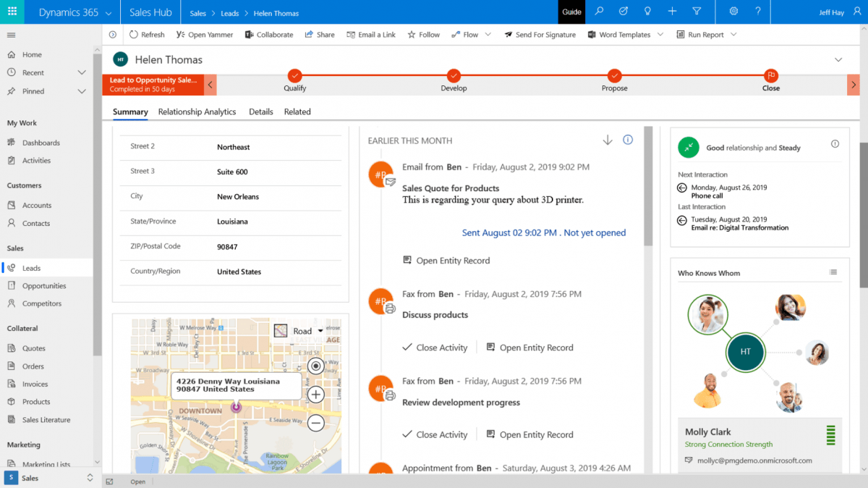Open the Sales area switcher at bottom
Image resolution: width=868 pixels, height=488 pixels.
click(51, 478)
